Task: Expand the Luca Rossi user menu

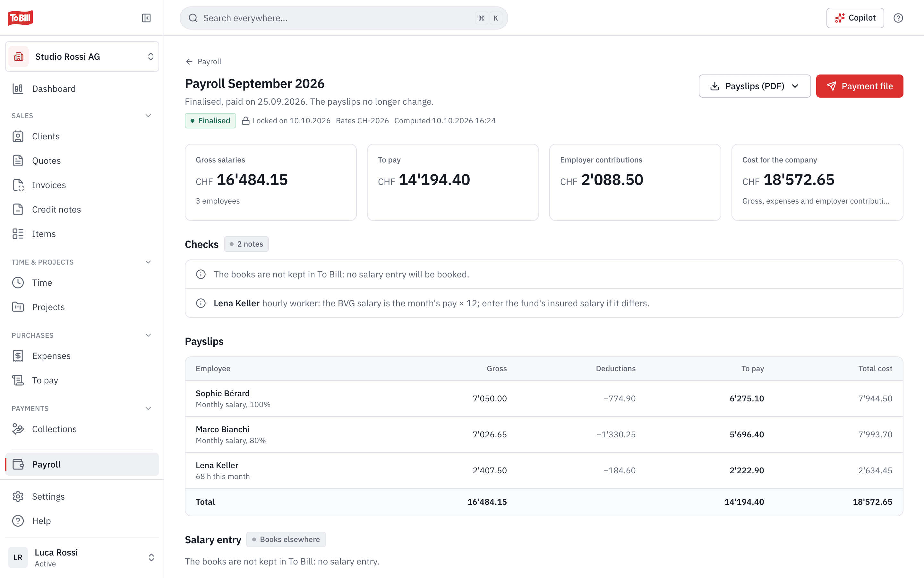Action: (82, 557)
